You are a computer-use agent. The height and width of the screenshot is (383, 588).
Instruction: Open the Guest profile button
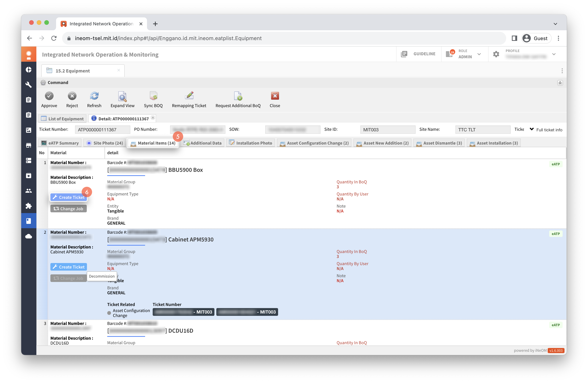click(536, 38)
